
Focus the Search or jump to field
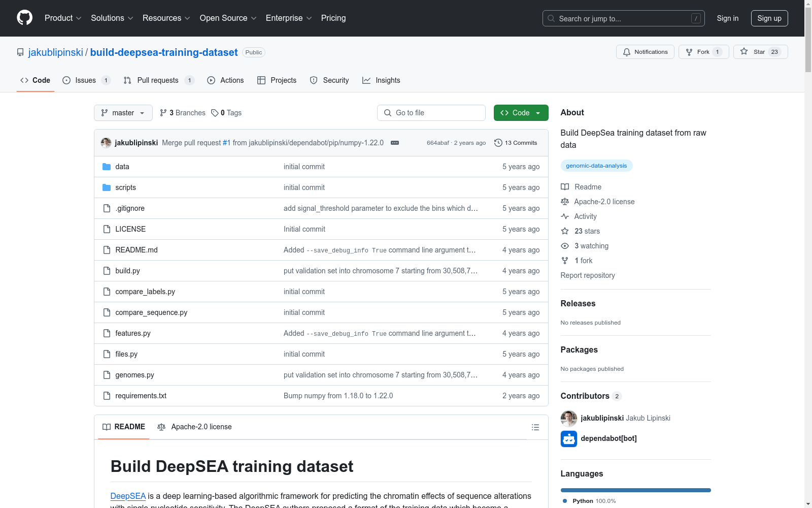(624, 18)
